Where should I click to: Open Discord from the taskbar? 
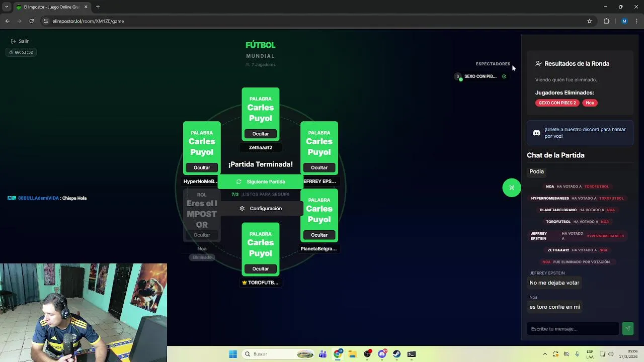pos(382,354)
